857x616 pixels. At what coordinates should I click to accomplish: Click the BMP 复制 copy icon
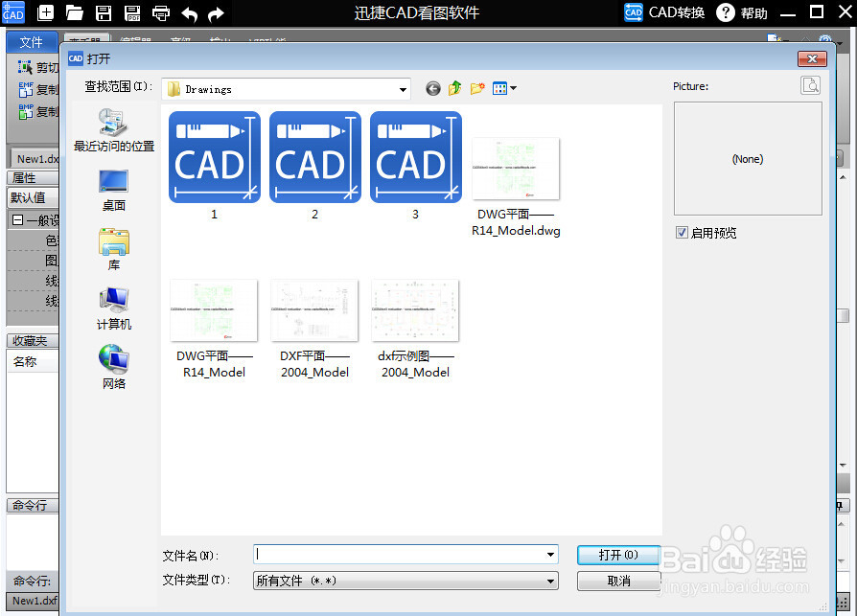pyautogui.click(x=26, y=111)
